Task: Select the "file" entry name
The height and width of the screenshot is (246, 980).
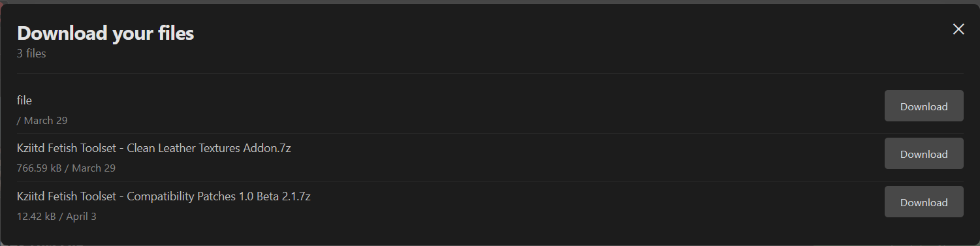Action: pyautogui.click(x=24, y=100)
